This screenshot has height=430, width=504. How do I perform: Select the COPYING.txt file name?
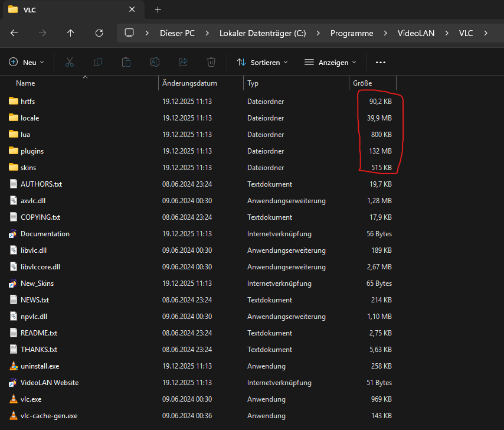pos(41,217)
